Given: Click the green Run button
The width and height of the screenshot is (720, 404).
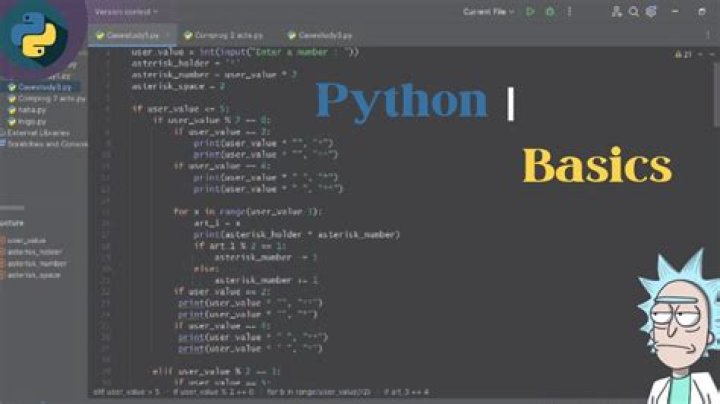Looking at the screenshot, I should click(530, 12).
